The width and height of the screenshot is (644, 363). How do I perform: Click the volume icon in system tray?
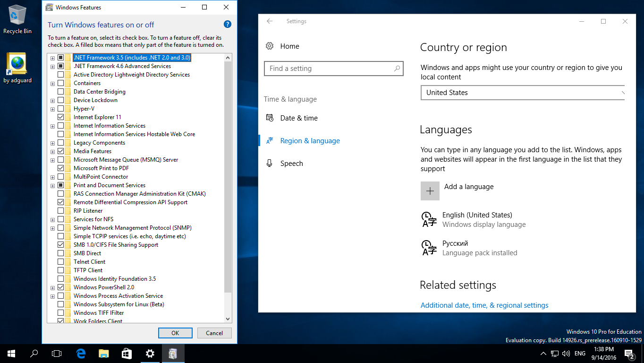pyautogui.click(x=565, y=354)
